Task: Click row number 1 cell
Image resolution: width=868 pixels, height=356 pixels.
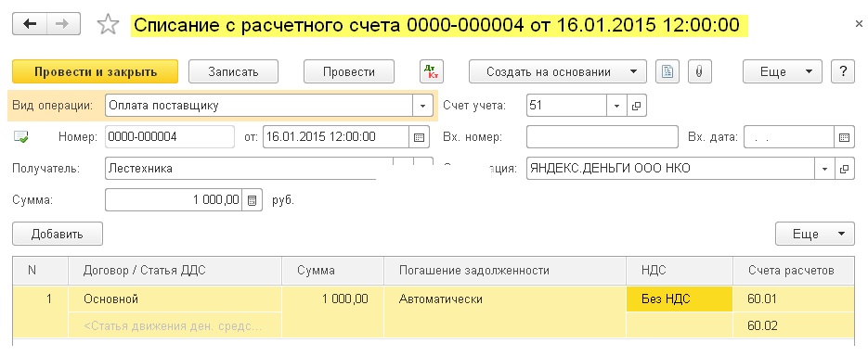Action: 41,299
